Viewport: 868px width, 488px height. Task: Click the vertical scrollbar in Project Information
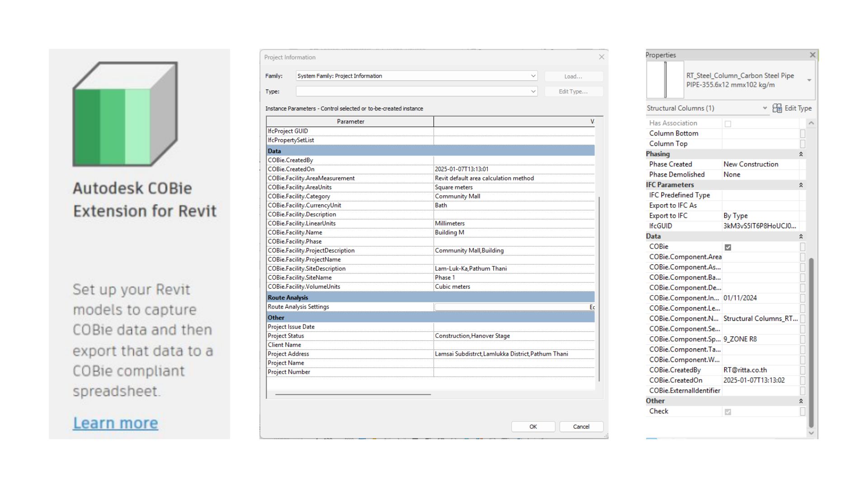point(599,289)
